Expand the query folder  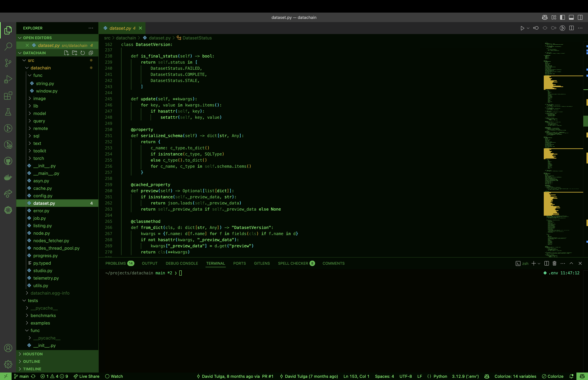[39, 121]
